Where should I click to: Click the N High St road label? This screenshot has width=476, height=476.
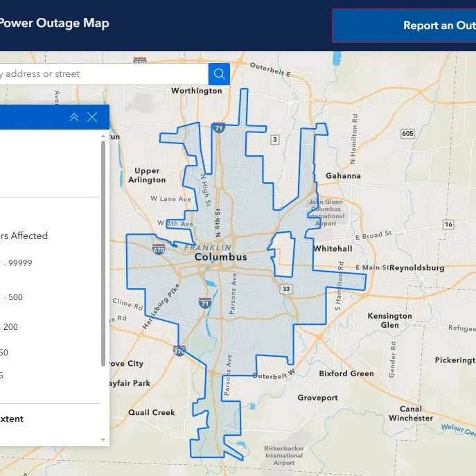tap(206, 191)
